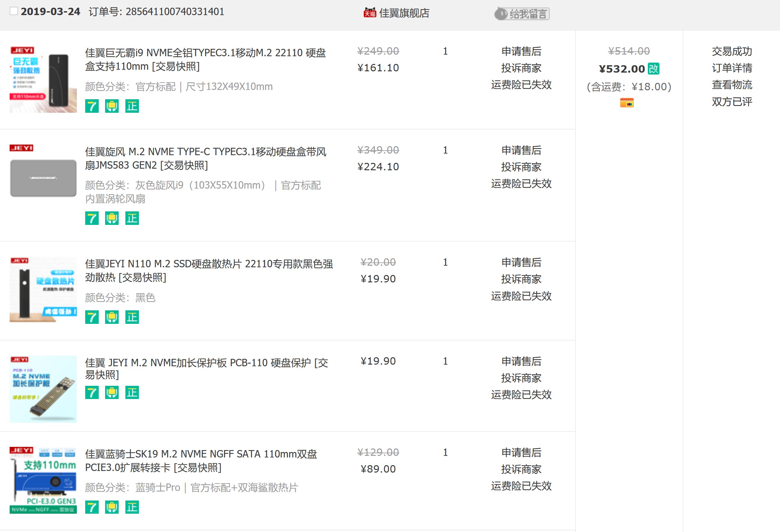Click the 7-day return icon for N110 item
The width and height of the screenshot is (780, 532).
[x=92, y=317]
